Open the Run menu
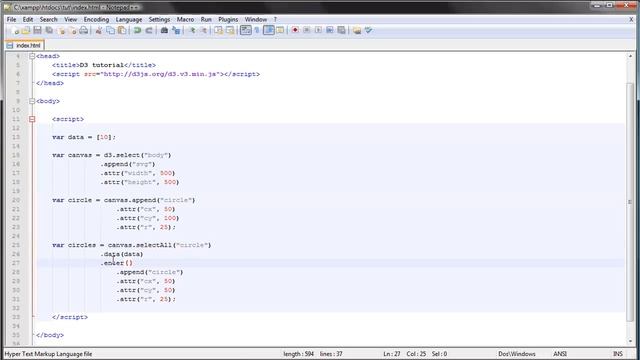The image size is (640, 360). (x=206, y=20)
